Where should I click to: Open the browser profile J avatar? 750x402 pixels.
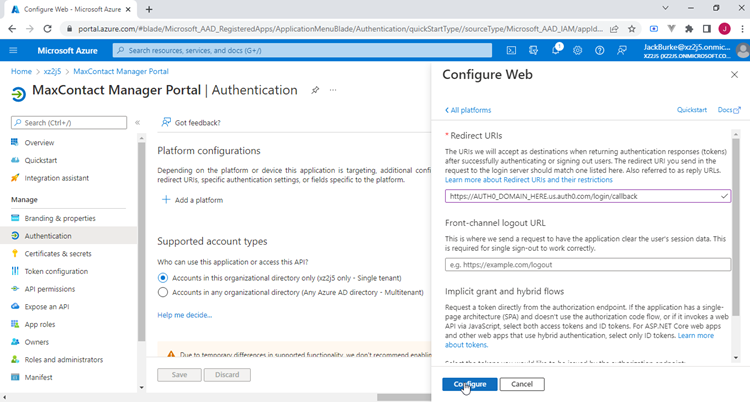pyautogui.click(x=725, y=29)
